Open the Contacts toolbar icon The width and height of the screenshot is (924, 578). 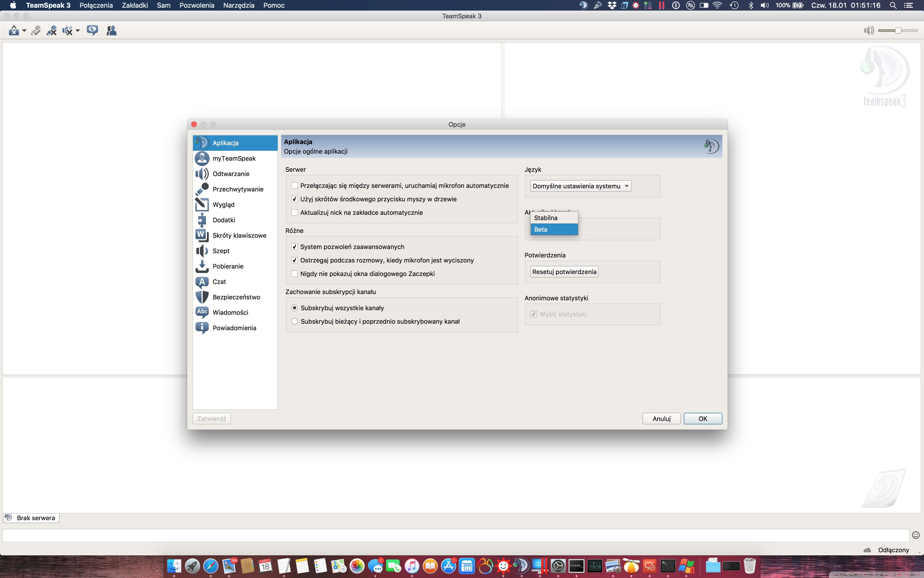(111, 30)
